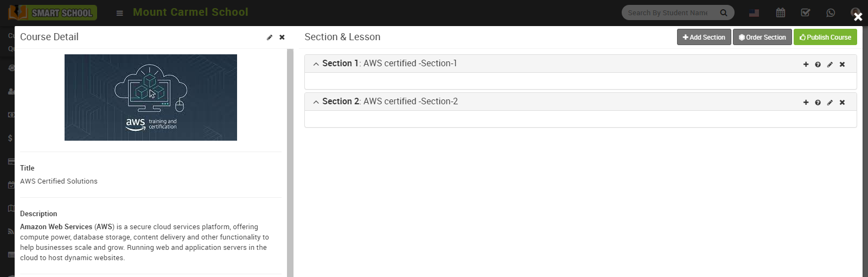Publish the course with the green button
The width and height of the screenshot is (868, 277).
[x=825, y=37]
